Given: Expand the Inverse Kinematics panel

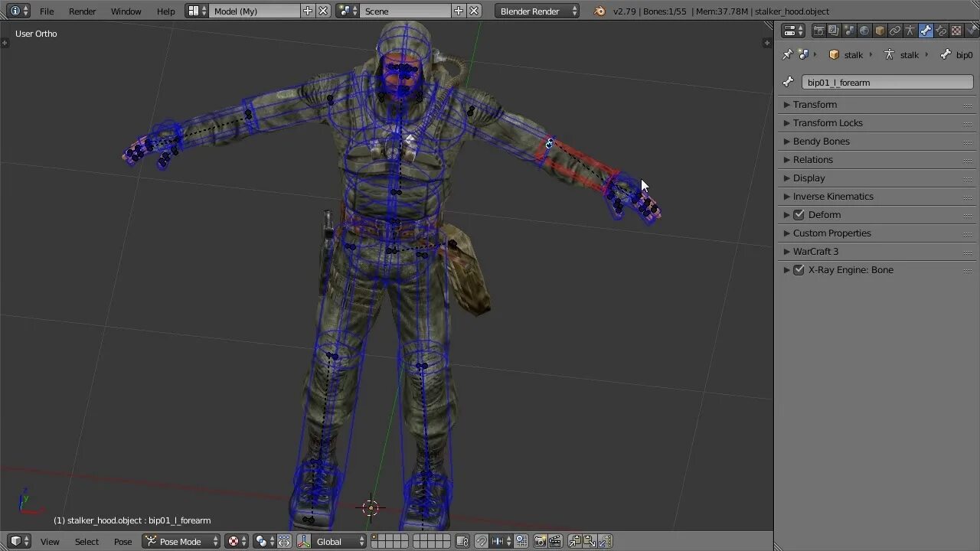Looking at the screenshot, I should point(832,197).
